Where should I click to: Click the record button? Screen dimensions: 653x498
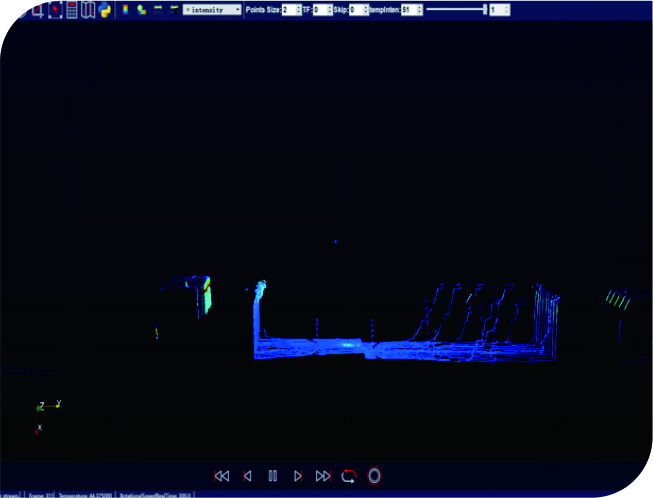click(x=374, y=476)
